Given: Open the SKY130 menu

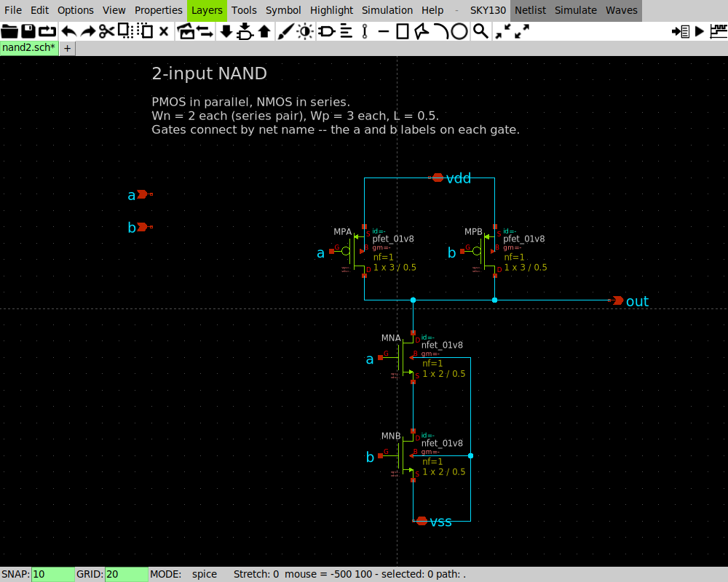Looking at the screenshot, I should coord(488,10).
